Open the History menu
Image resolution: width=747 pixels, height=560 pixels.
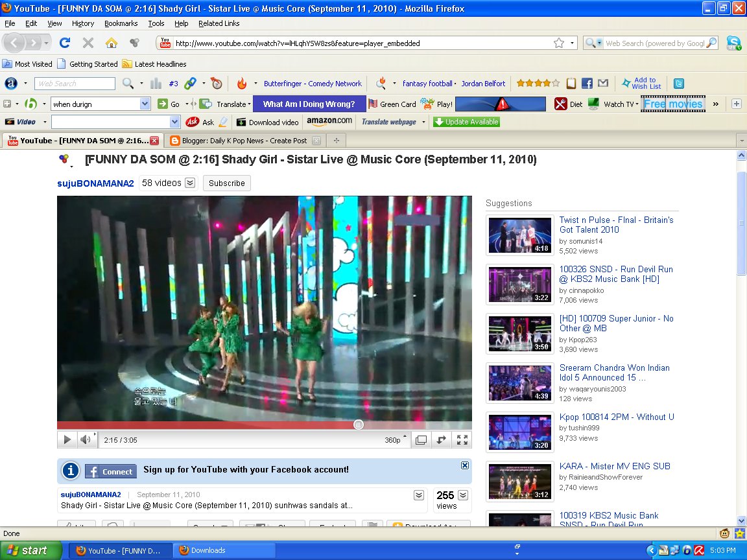click(x=83, y=23)
